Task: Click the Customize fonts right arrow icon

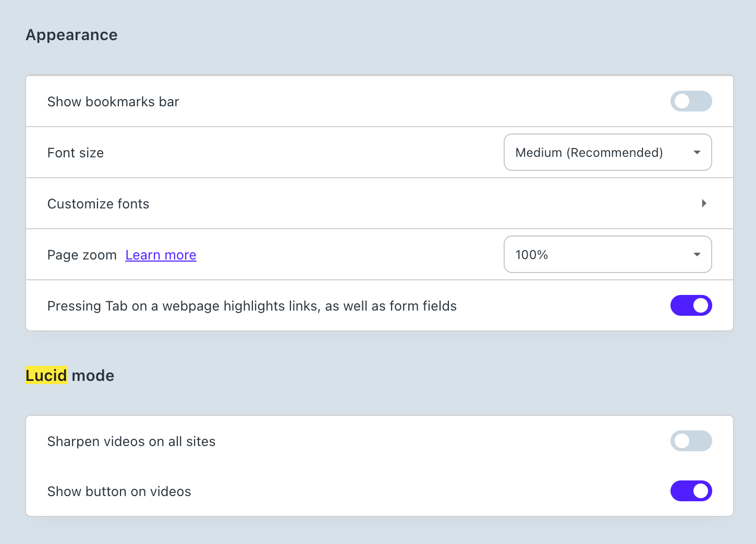Action: coord(704,203)
